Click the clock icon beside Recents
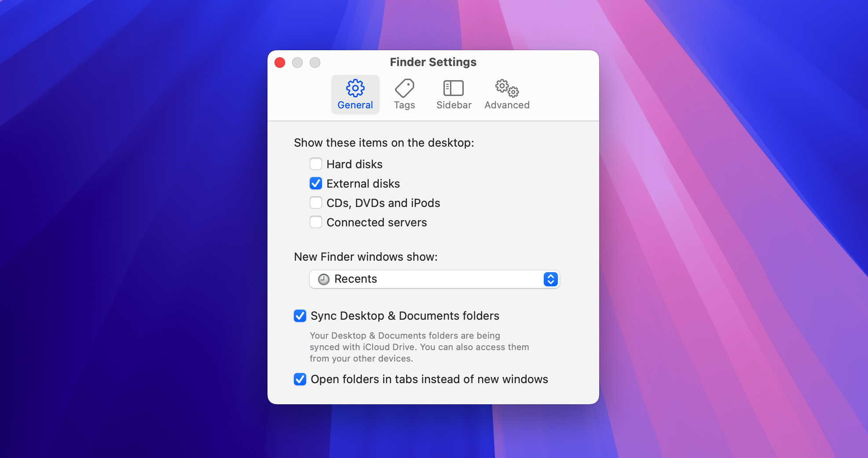 coord(324,279)
